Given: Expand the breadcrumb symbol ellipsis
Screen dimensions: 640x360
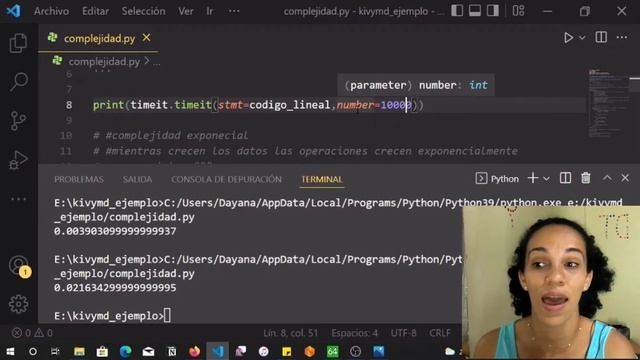Looking at the screenshot, I should pos(157,62).
